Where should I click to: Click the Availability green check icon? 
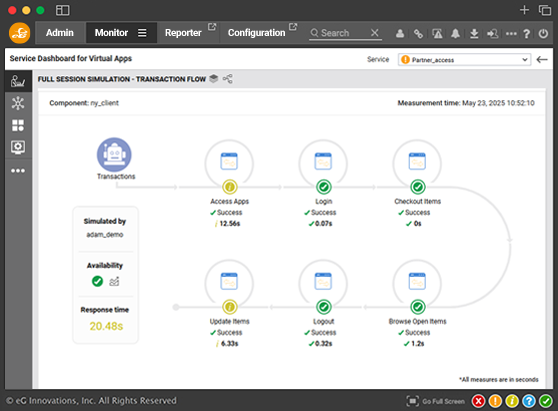click(97, 281)
